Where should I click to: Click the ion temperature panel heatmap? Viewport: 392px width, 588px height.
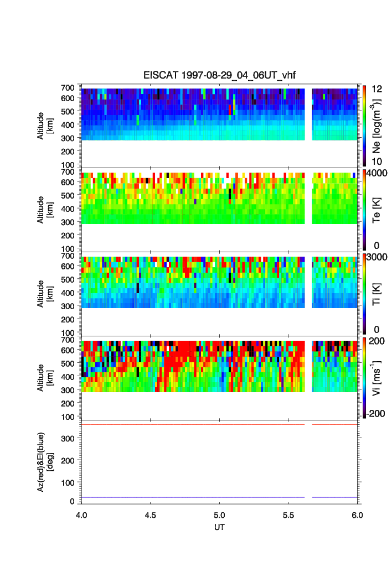coord(219,282)
